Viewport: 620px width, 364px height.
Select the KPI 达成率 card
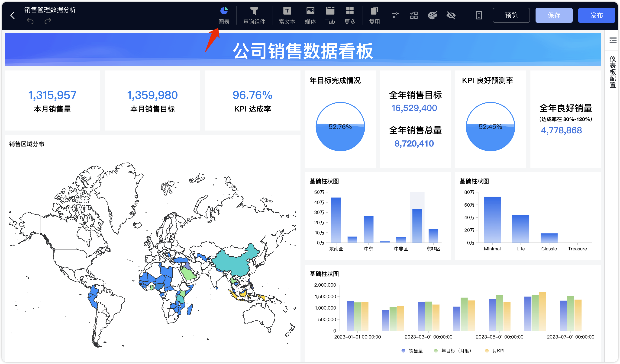click(252, 101)
